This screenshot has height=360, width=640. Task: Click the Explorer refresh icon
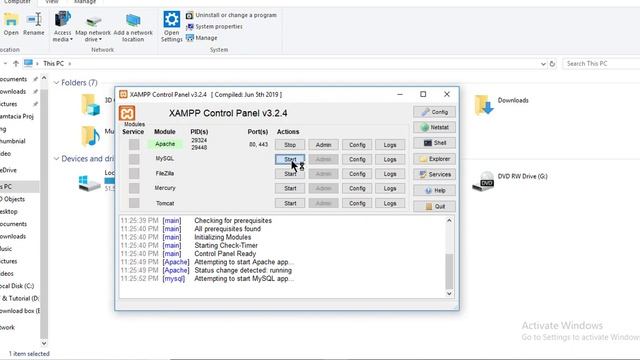(x=552, y=64)
